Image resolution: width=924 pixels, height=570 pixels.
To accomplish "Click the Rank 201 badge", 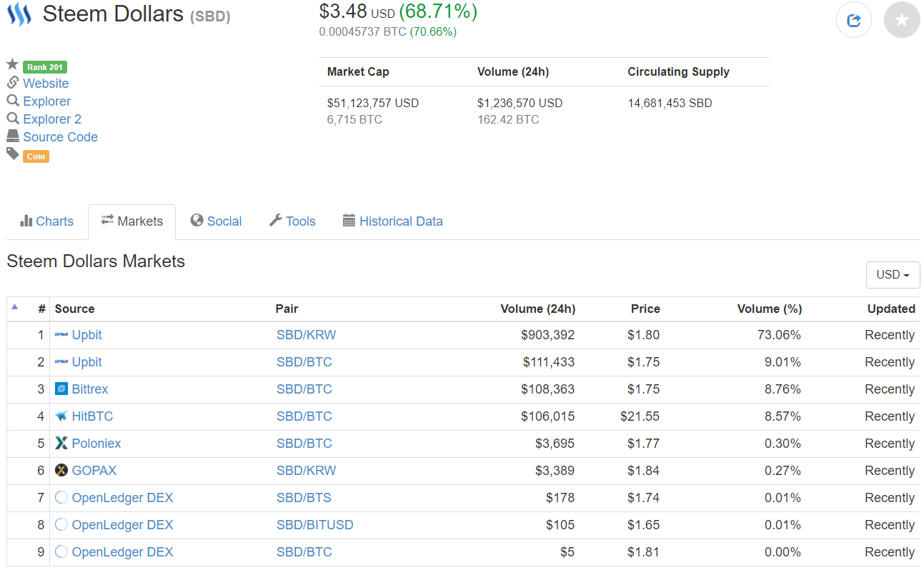I will (x=45, y=67).
